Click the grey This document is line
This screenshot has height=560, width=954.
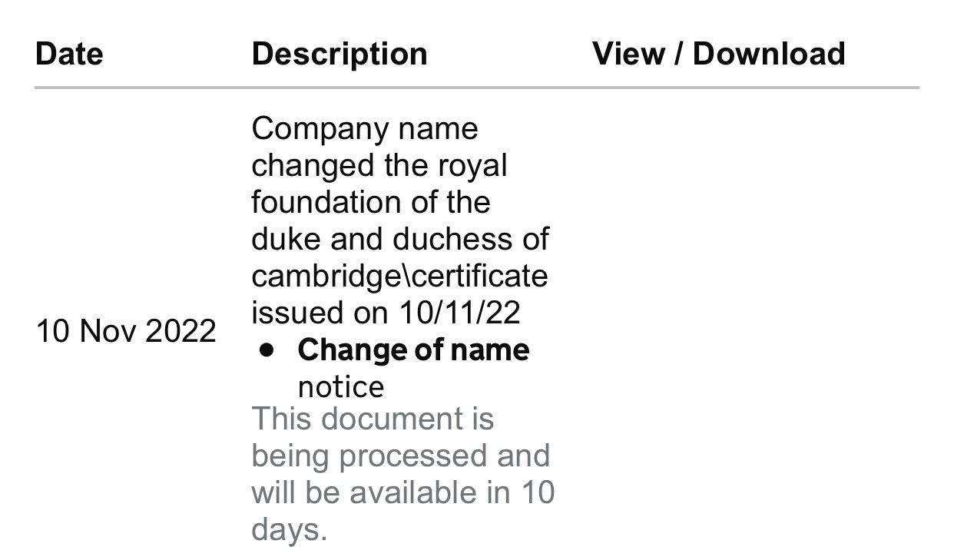click(x=373, y=419)
